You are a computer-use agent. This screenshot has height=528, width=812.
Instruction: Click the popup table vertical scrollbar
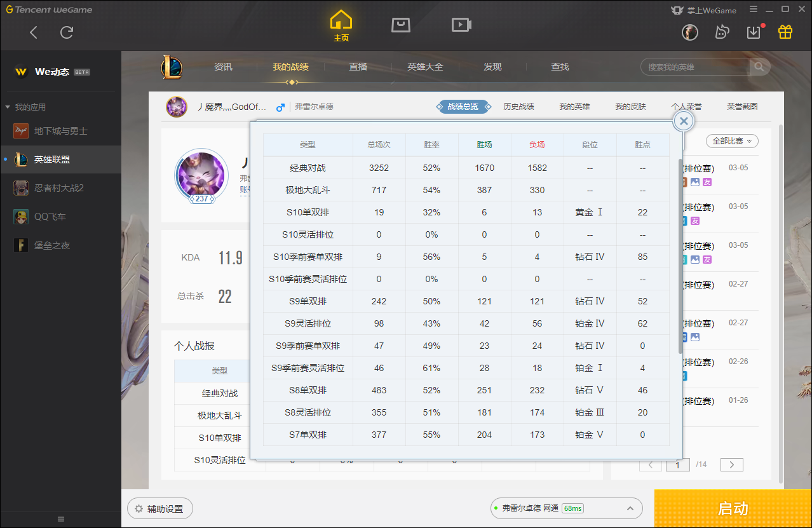pos(680,256)
